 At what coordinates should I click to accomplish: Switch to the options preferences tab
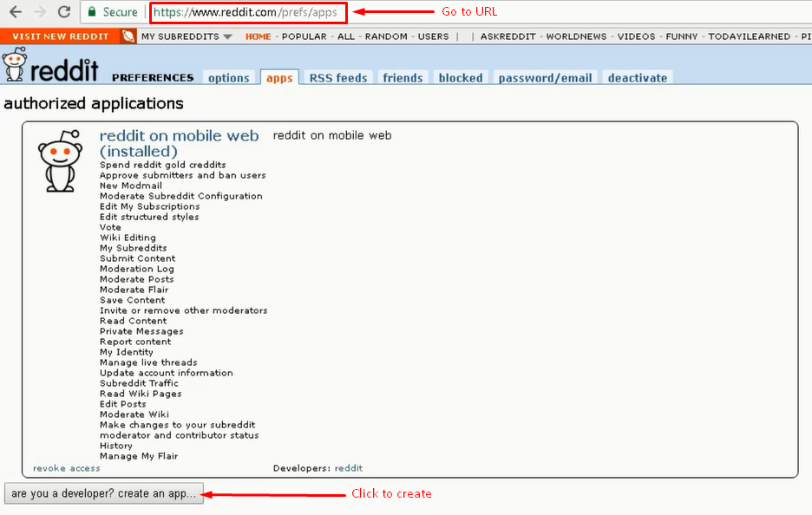tap(228, 77)
